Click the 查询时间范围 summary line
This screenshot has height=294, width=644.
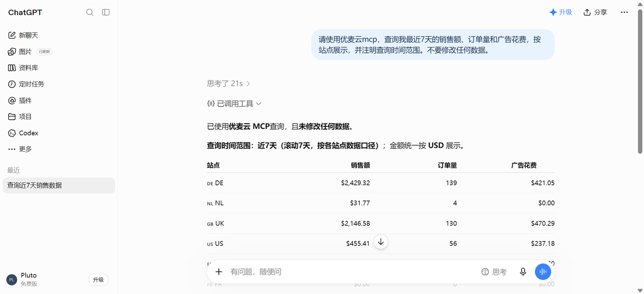tap(336, 146)
